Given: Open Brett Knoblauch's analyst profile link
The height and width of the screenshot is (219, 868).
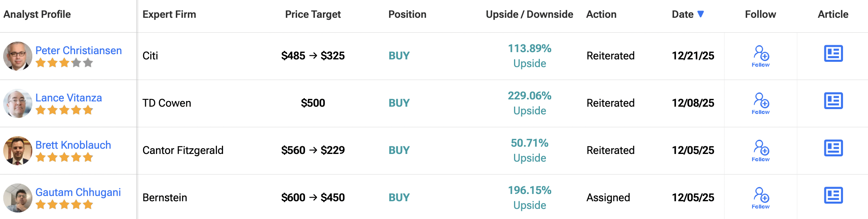Looking at the screenshot, I should pos(73,145).
